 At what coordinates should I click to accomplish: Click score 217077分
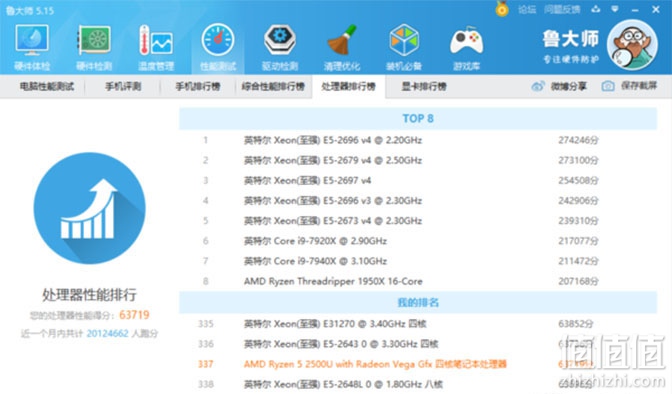(x=578, y=241)
